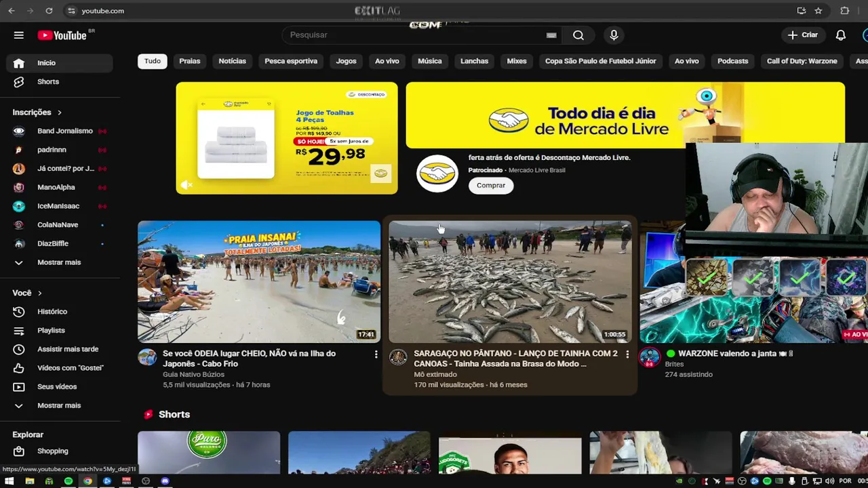Select the Mixes filter chip
The width and height of the screenshot is (868, 488).
click(x=517, y=61)
